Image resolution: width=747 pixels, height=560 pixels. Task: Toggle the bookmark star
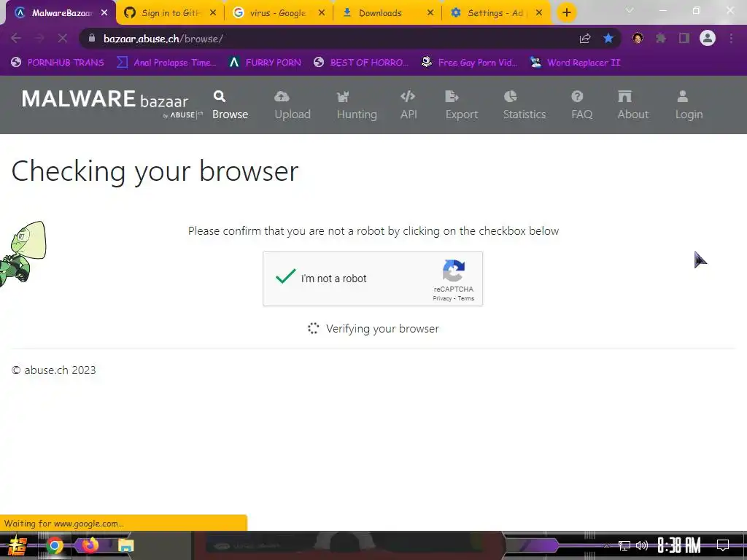608,39
